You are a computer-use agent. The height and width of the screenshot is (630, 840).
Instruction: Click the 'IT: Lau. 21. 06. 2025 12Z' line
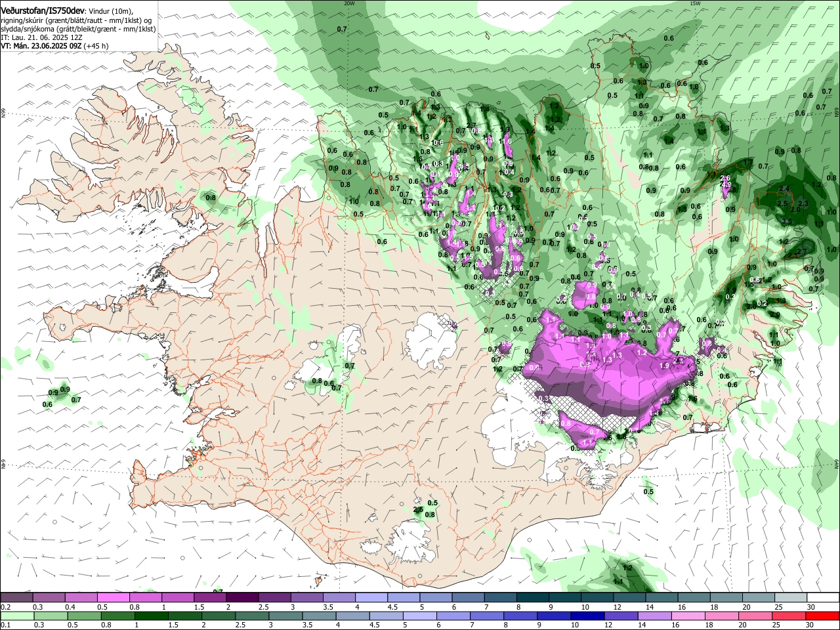tap(41, 37)
